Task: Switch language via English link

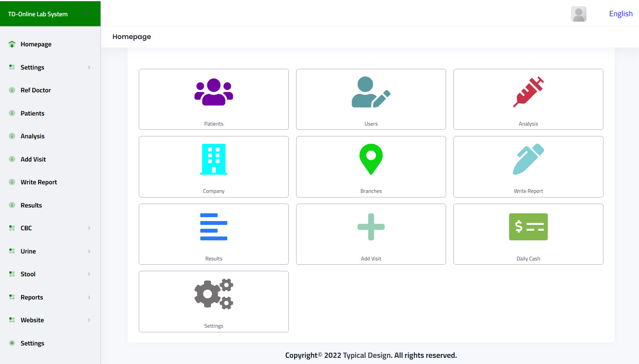Action: 620,14
